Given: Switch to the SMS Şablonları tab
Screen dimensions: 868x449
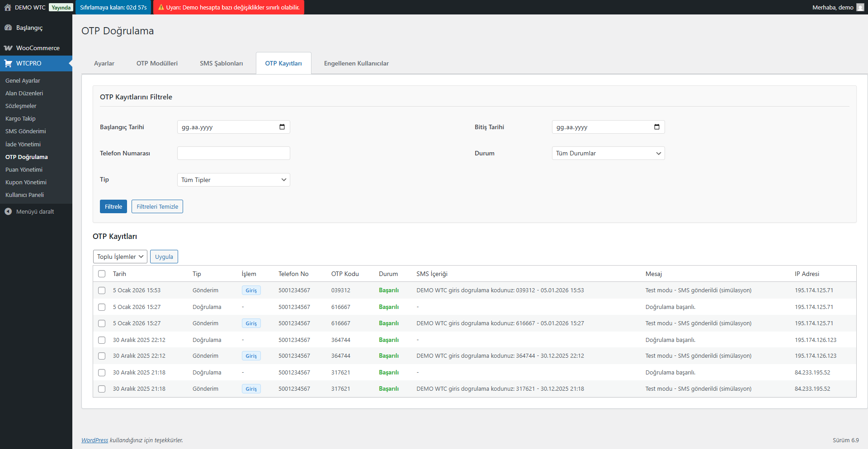Looking at the screenshot, I should tap(221, 63).
